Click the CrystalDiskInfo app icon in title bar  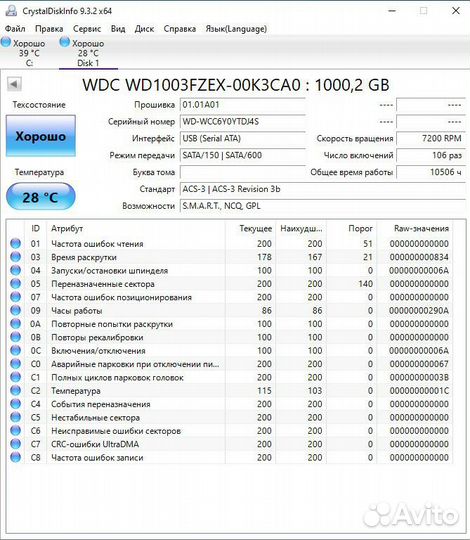point(11,11)
